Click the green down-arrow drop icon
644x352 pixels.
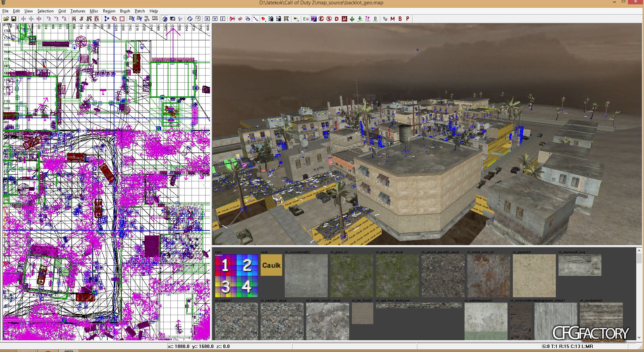[352, 19]
